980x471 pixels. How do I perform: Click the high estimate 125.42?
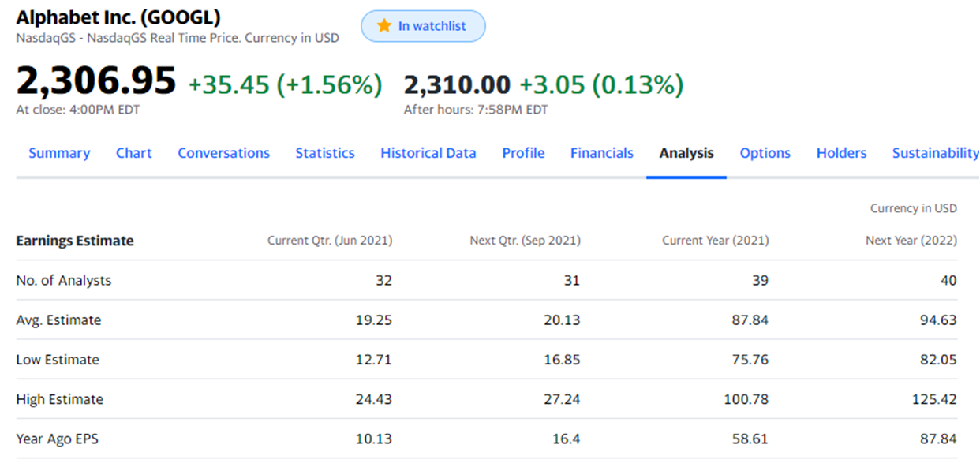tap(935, 398)
